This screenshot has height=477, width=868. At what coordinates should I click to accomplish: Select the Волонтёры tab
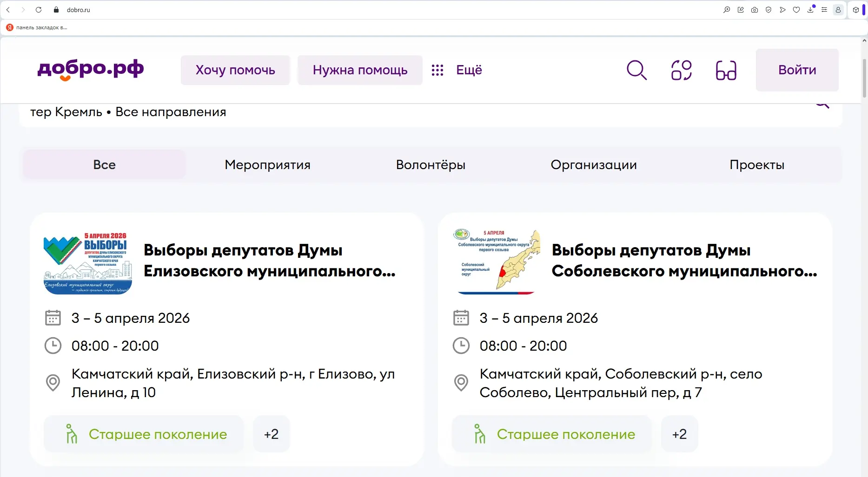(x=431, y=165)
